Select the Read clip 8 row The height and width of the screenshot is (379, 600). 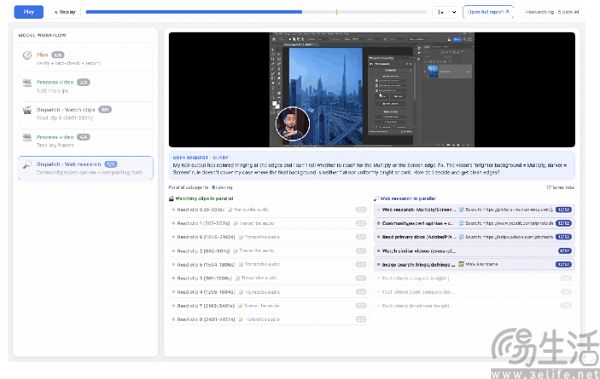click(269, 319)
